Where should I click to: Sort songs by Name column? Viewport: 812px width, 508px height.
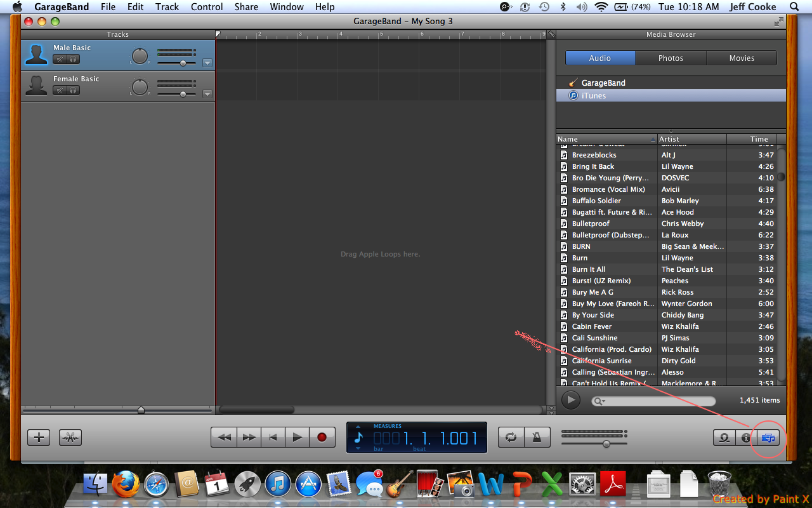pyautogui.click(x=606, y=139)
